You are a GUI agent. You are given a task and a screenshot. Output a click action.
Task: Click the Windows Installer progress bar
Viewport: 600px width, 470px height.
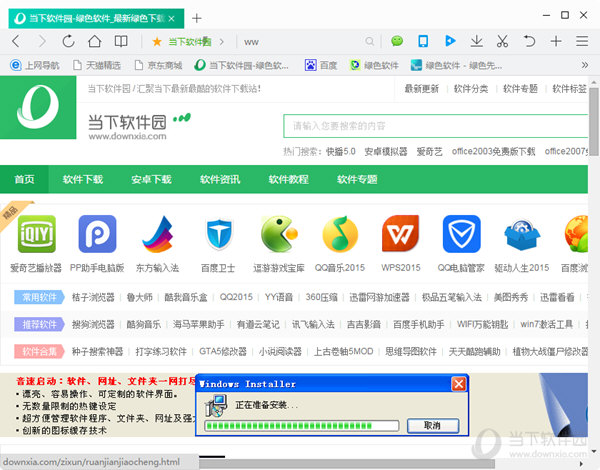pyautogui.click(x=302, y=426)
